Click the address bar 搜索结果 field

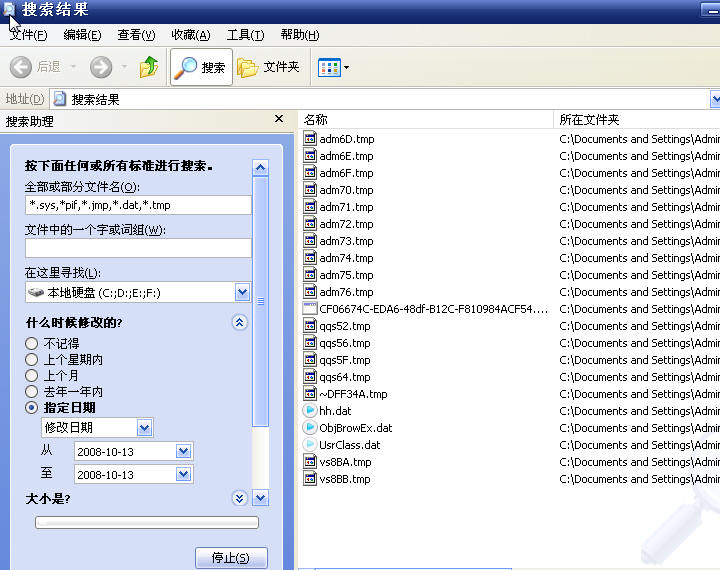pos(379,99)
